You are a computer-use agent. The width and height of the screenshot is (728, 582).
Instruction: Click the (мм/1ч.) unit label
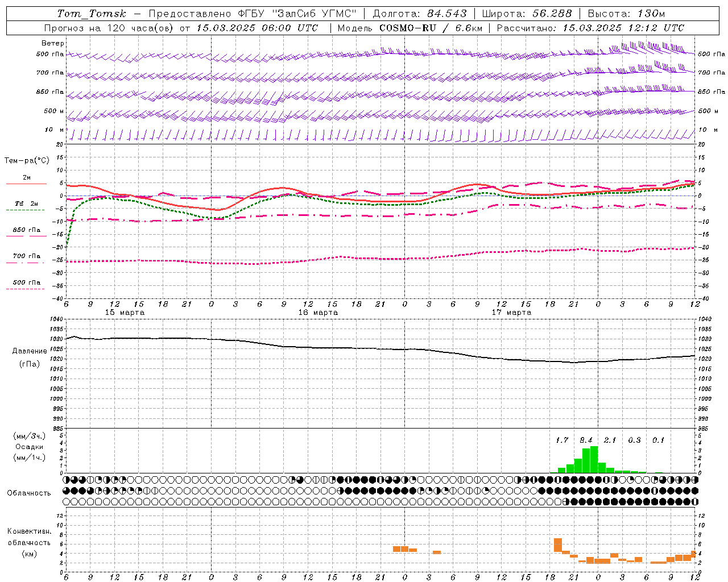tap(30, 458)
